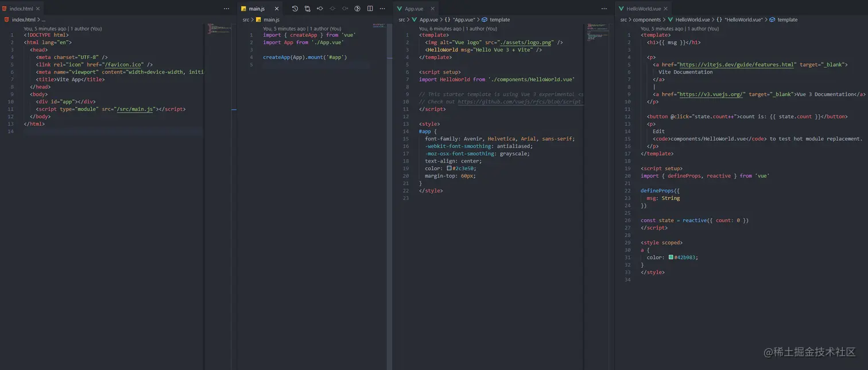Open HelloWorld.vue file breadcrumb with Vue icon
The width and height of the screenshot is (868, 370).
tap(688, 20)
